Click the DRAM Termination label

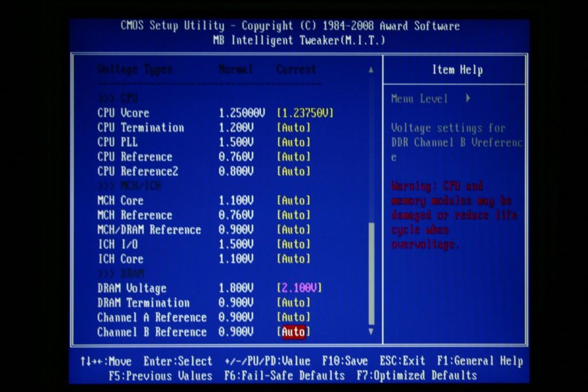(144, 303)
